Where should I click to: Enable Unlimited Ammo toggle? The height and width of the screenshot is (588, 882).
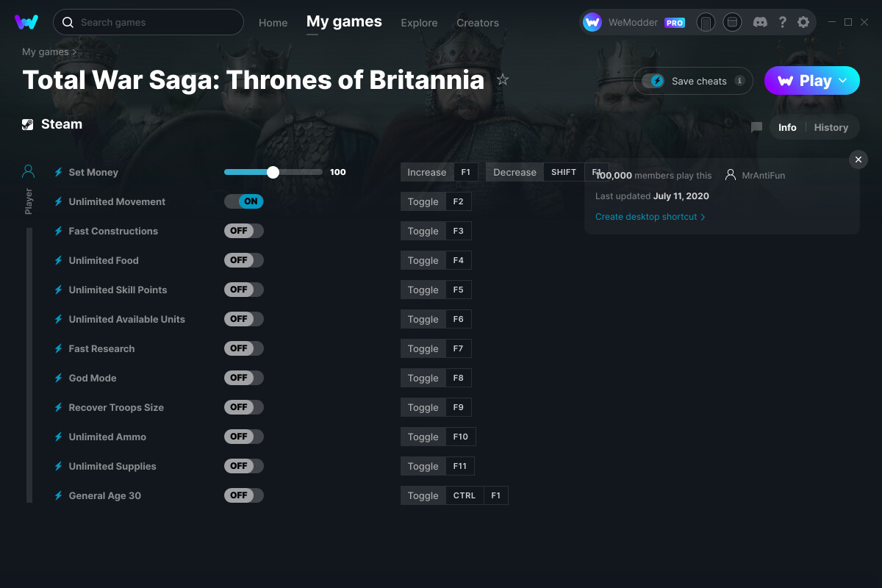244,437
